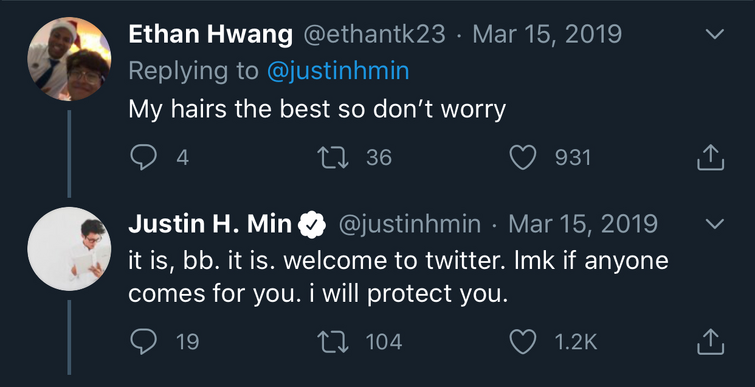Retweet Justin H. Min's tweet
The height and width of the screenshot is (387, 755).
pyautogui.click(x=333, y=342)
